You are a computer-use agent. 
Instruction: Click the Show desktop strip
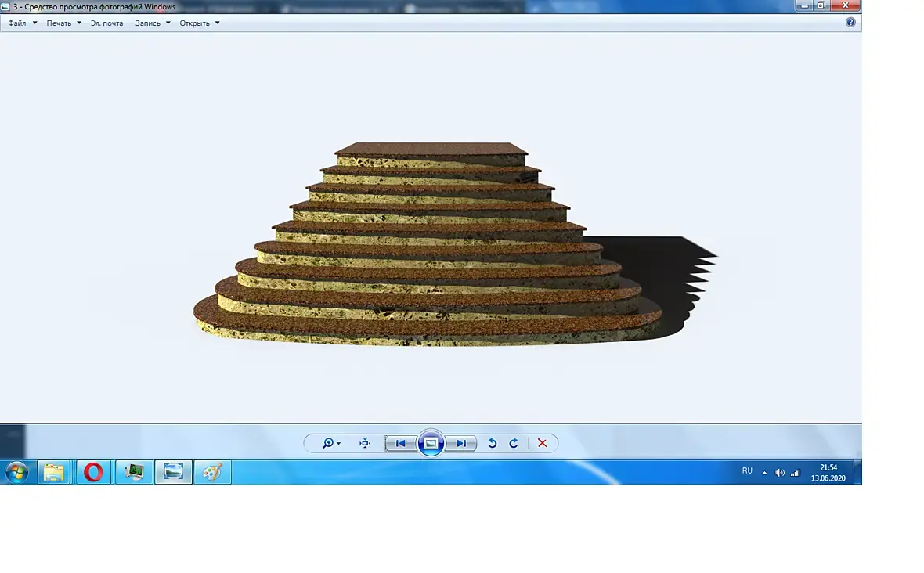[x=858, y=472]
